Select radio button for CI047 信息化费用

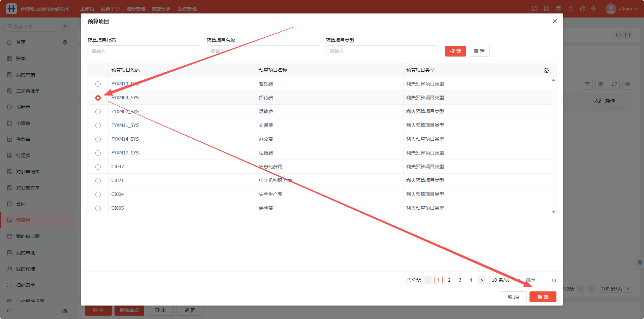[98, 167]
